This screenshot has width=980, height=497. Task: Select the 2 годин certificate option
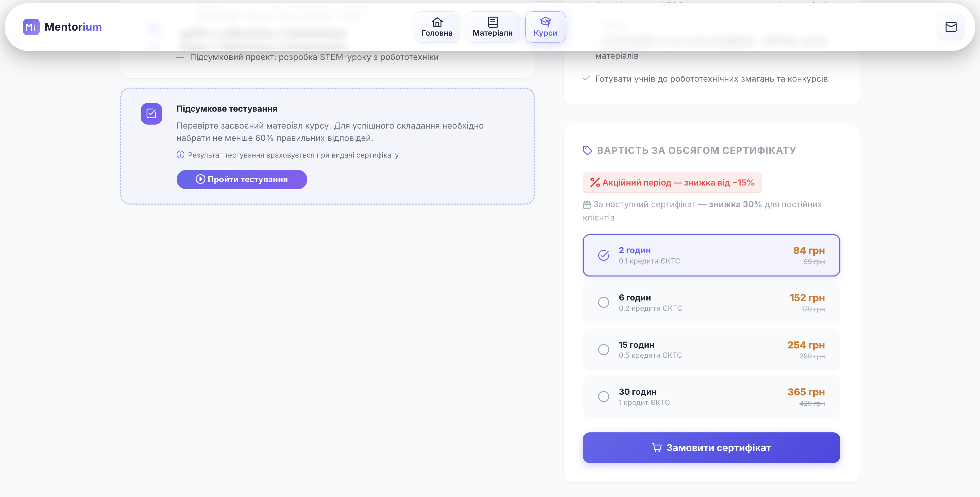click(x=603, y=255)
